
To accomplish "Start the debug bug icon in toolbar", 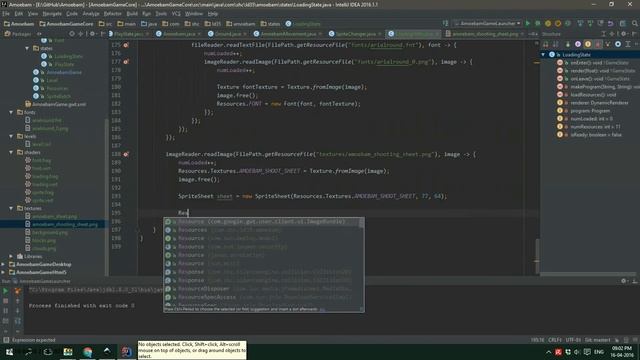I will point(538,24).
